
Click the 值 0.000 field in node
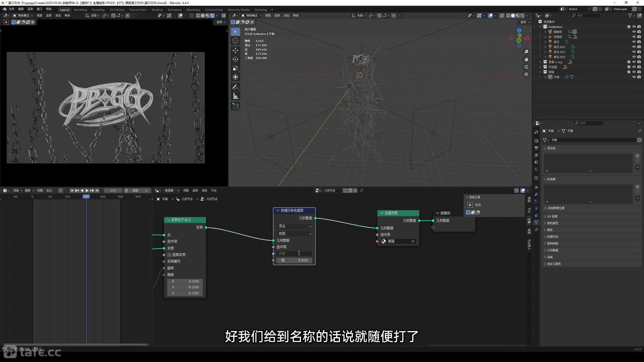[x=294, y=260]
